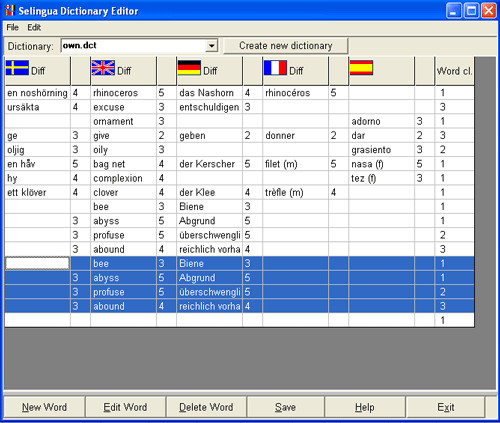Select the cell 'geben'
This screenshot has height=423, width=500.
209,136
